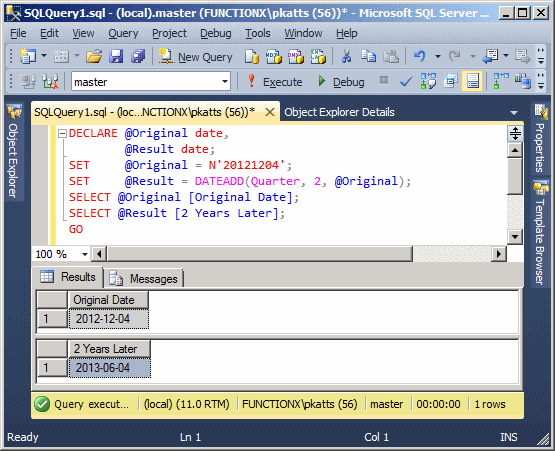Cut selection with the scissors icon
The image size is (555, 451).
click(346, 56)
